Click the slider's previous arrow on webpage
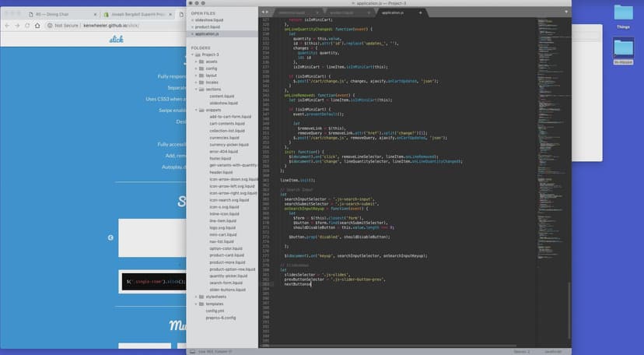The width and height of the screenshot is (644, 355). [x=110, y=237]
